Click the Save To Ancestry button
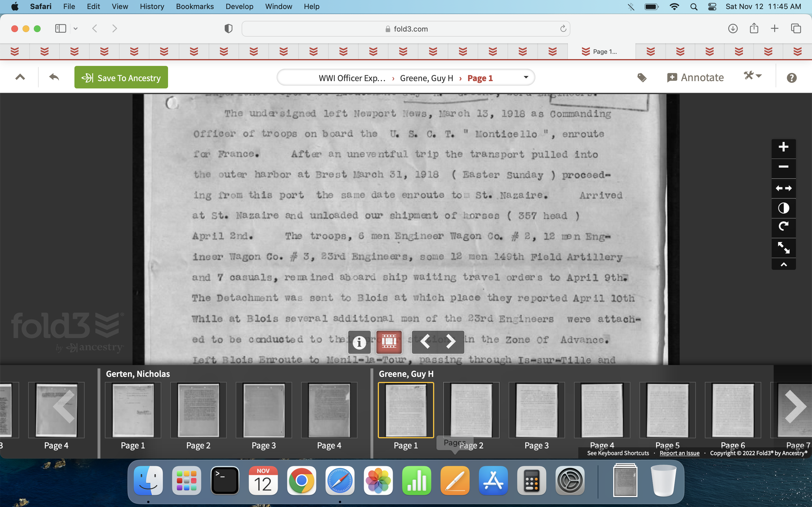 pyautogui.click(x=121, y=77)
